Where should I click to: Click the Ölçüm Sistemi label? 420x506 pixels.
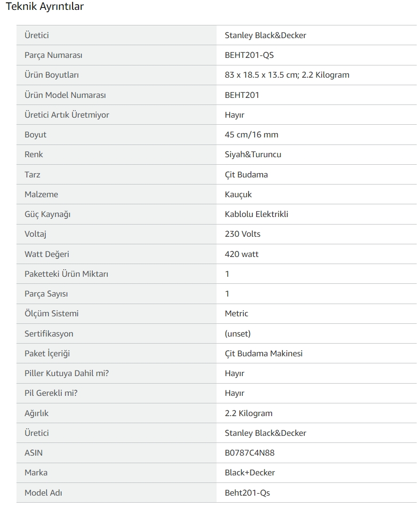pos(52,313)
